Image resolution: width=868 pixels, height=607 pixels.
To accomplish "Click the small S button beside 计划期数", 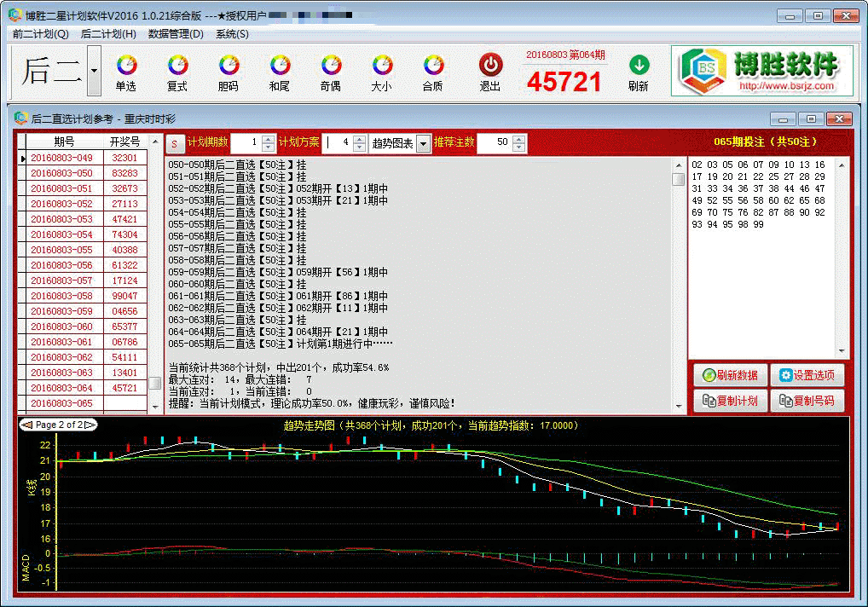I will pos(175,144).
